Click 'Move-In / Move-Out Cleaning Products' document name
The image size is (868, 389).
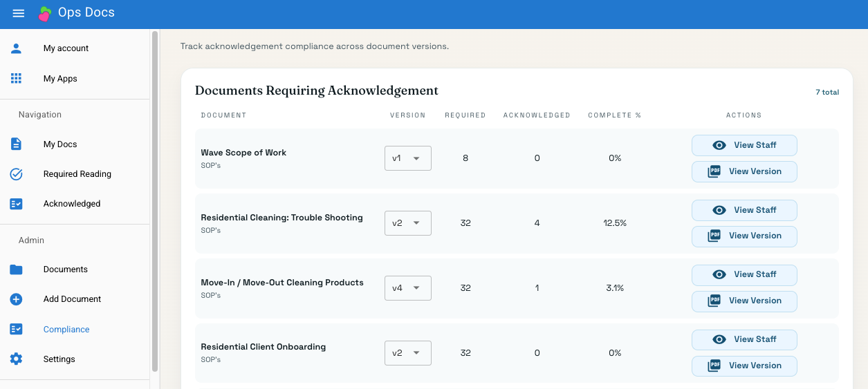pos(282,283)
